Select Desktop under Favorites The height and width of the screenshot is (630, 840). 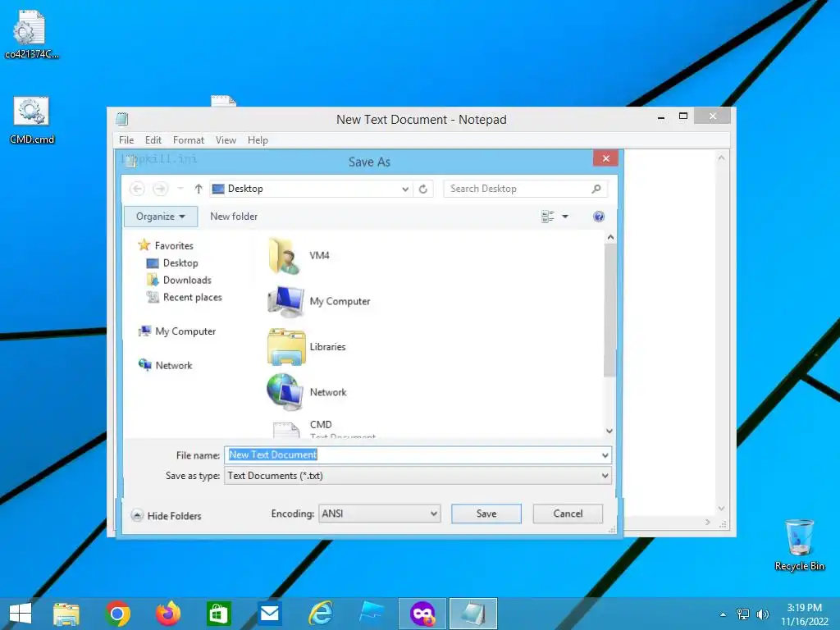click(172, 263)
